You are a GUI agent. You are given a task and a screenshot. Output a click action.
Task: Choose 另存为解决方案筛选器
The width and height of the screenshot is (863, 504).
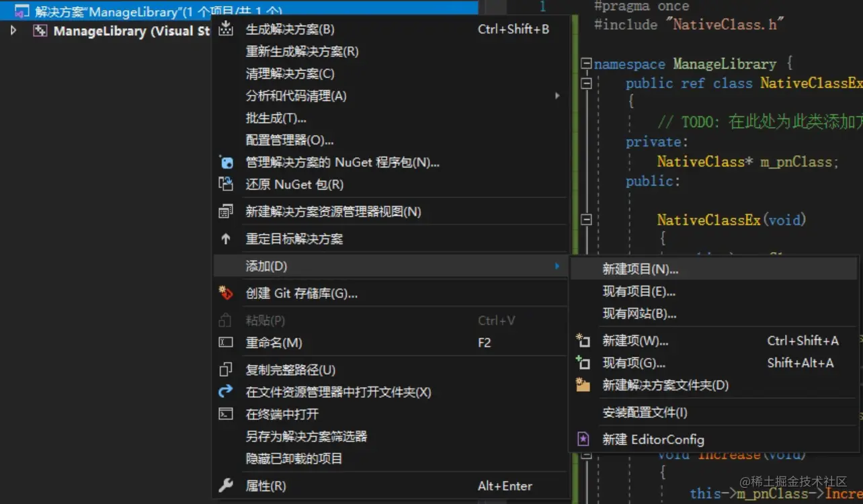(390, 436)
